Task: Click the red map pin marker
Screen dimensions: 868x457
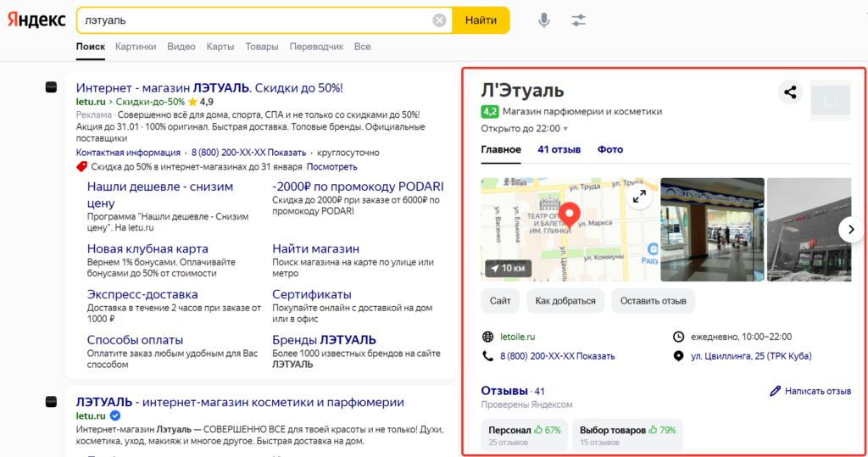Action: pyautogui.click(x=569, y=215)
